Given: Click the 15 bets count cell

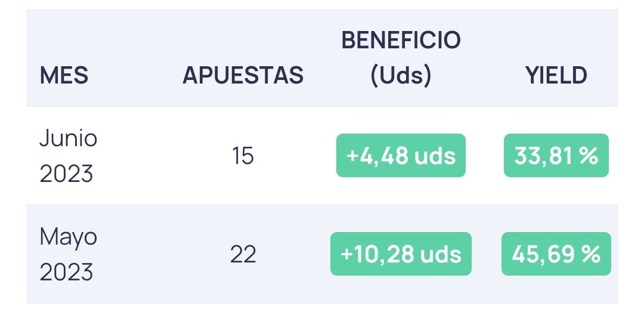Looking at the screenshot, I should point(243,156).
